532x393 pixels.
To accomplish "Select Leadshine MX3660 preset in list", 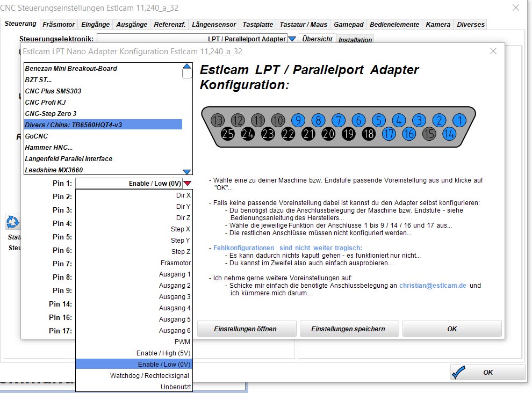I will coord(54,170).
